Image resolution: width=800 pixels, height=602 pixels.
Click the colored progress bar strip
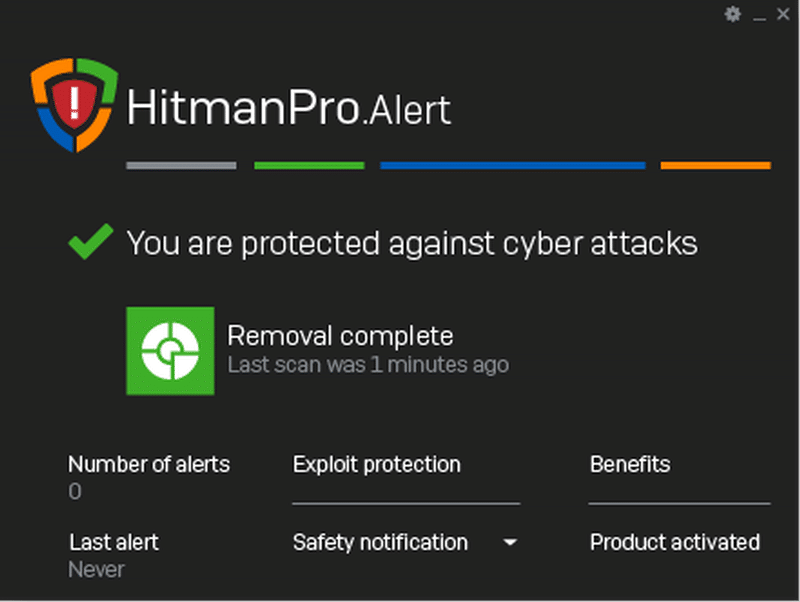click(x=450, y=165)
